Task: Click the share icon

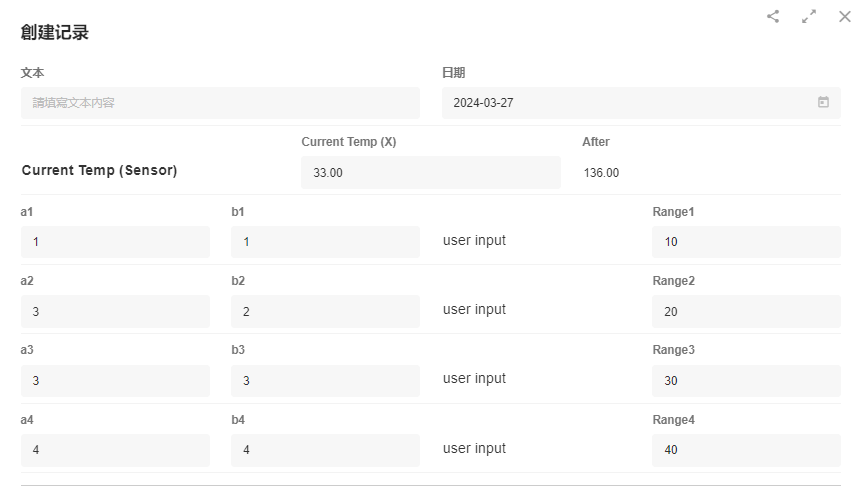Action: click(773, 16)
